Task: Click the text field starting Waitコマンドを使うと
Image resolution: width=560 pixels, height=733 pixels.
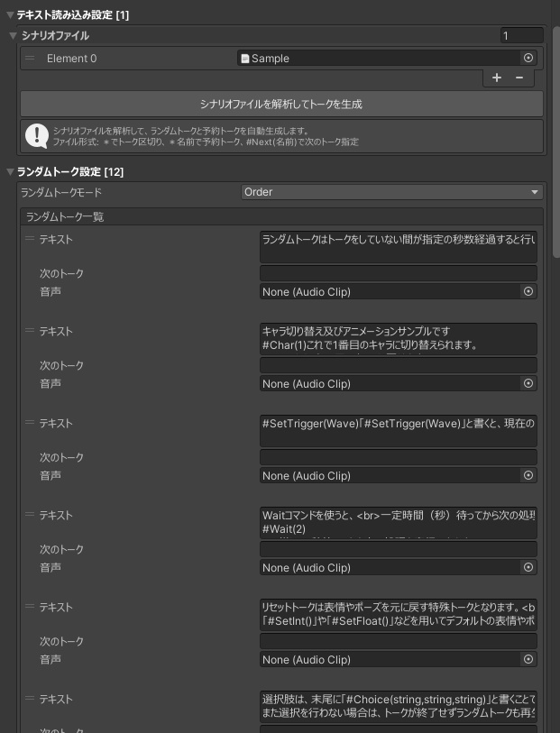Action: coord(399,523)
